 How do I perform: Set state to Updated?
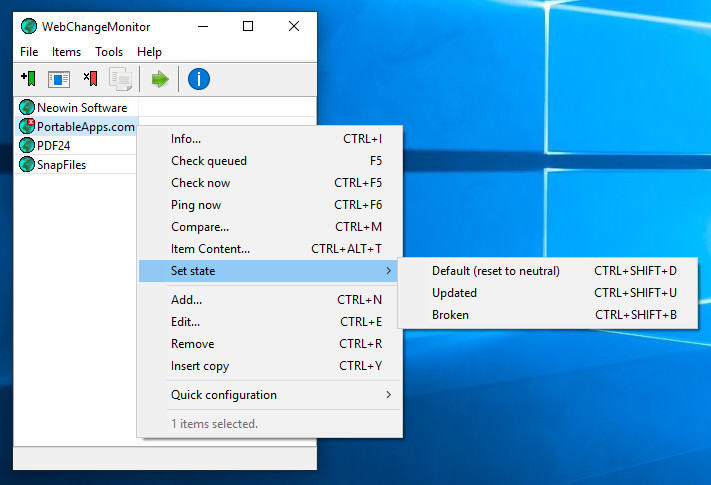click(454, 293)
